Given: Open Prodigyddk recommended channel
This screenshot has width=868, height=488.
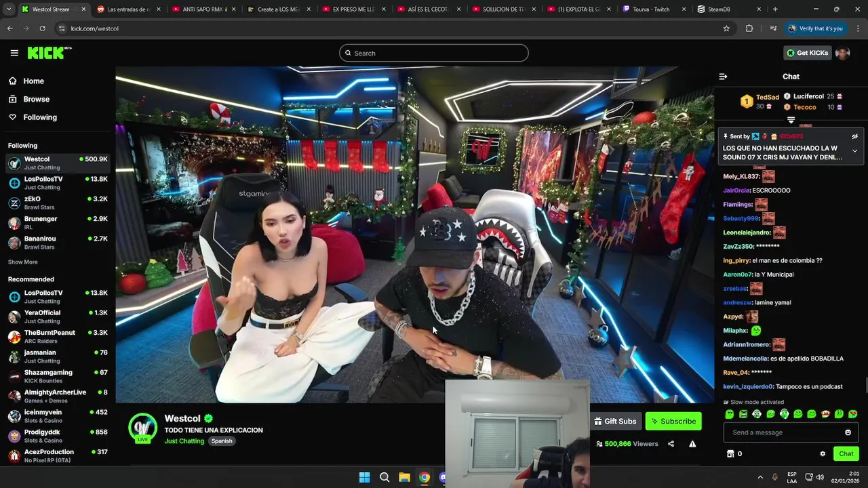Looking at the screenshot, I should coord(58,436).
